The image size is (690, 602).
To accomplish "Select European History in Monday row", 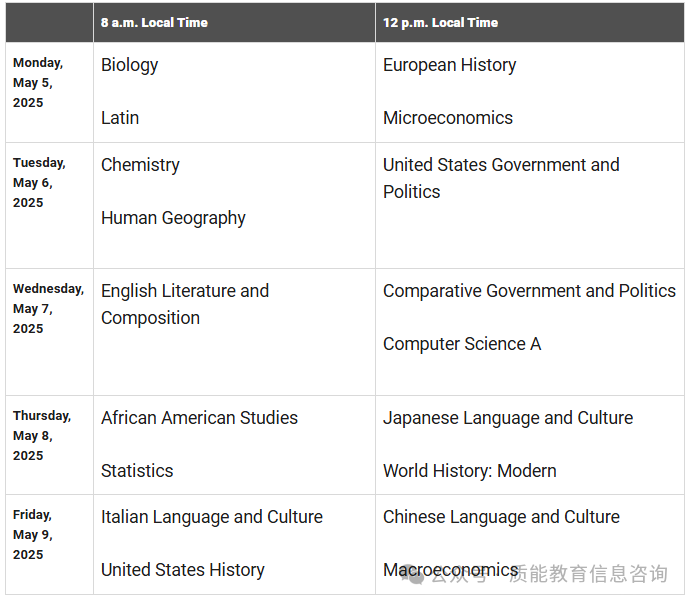I will pos(449,66).
